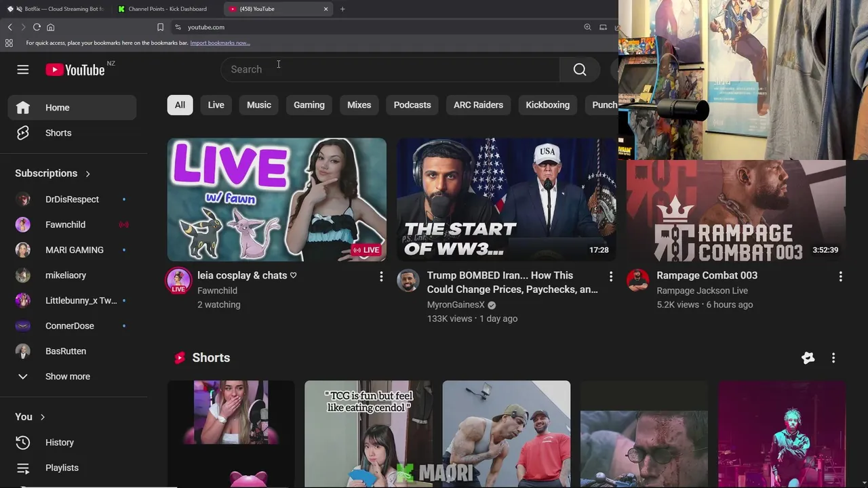This screenshot has height=488, width=868.
Task: Select the Live filter chip
Action: [x=216, y=105]
